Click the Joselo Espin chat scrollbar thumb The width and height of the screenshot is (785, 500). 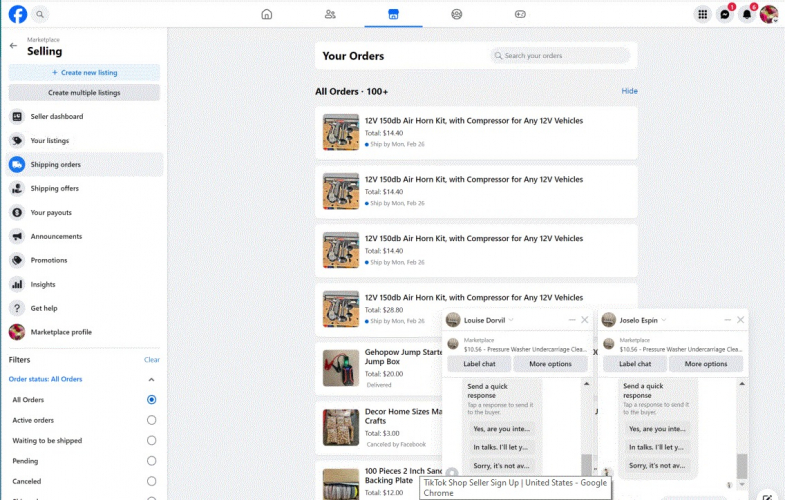(x=742, y=466)
